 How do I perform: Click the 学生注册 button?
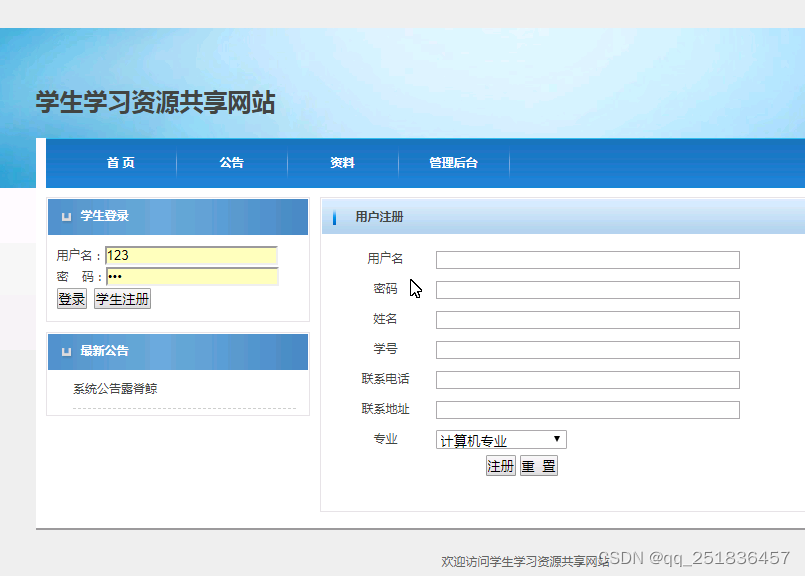(x=122, y=299)
